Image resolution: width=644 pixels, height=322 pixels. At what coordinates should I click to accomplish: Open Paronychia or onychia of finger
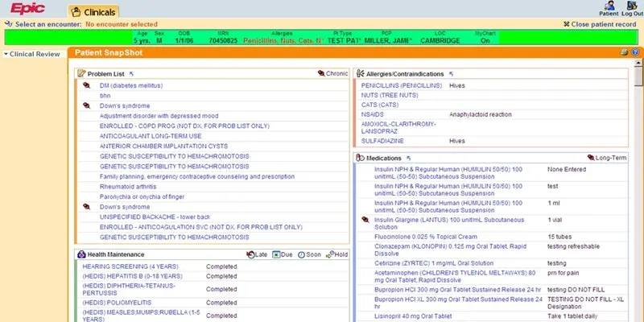142,196
